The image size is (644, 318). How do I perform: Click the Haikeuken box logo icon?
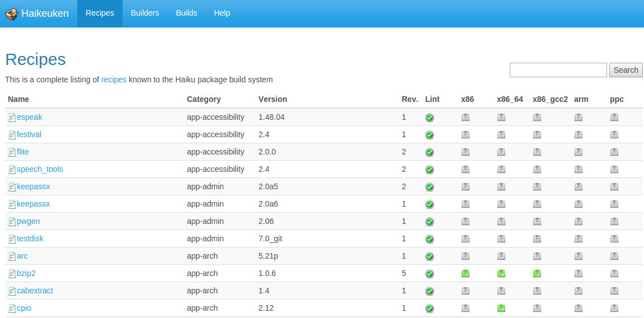click(12, 13)
